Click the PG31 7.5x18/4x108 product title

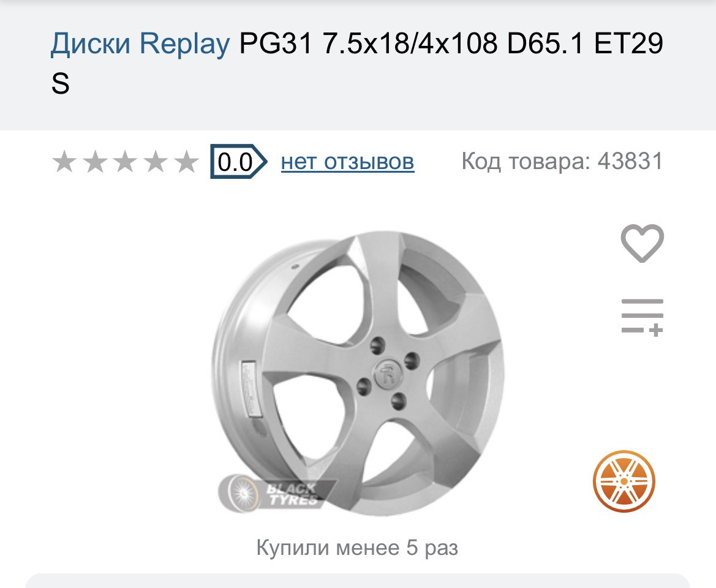coord(451,44)
